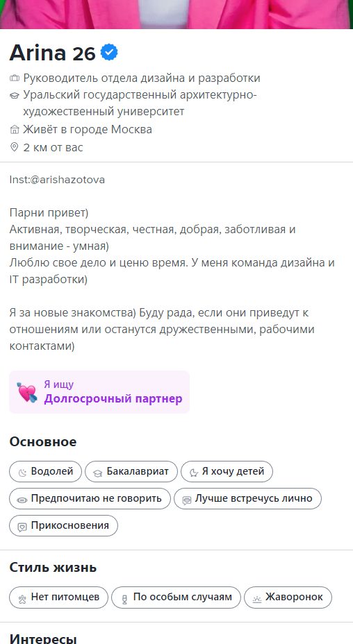The width and height of the screenshot is (353, 644).
Task: Click the paw icon in Нет питомцев chip
Action: pos(22,598)
